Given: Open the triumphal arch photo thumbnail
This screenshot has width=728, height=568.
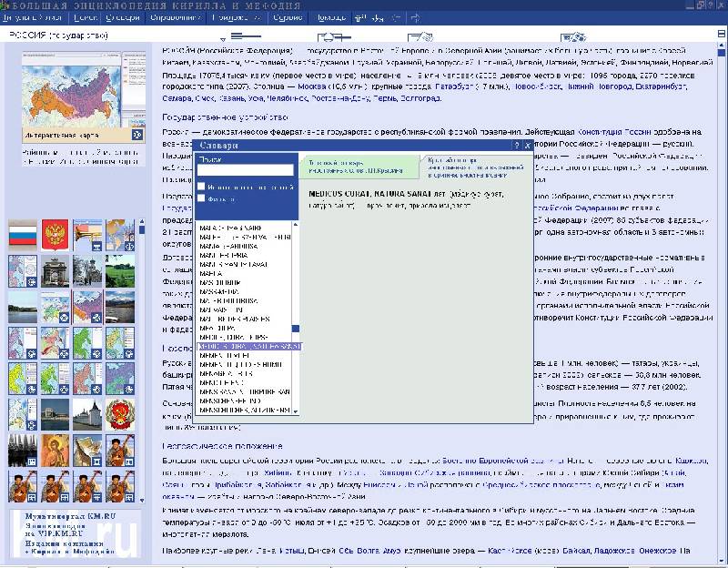Looking at the screenshot, I should pos(56,270).
